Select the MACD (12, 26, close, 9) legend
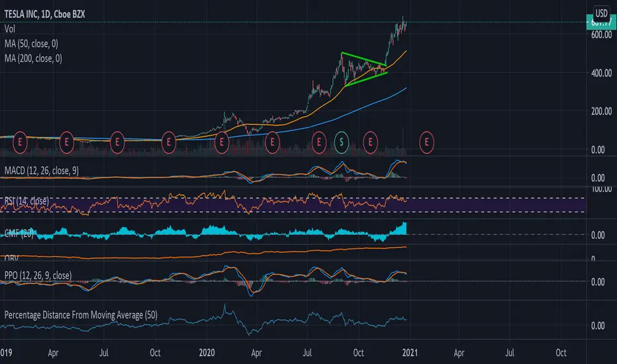The width and height of the screenshot is (617, 364). click(x=41, y=170)
